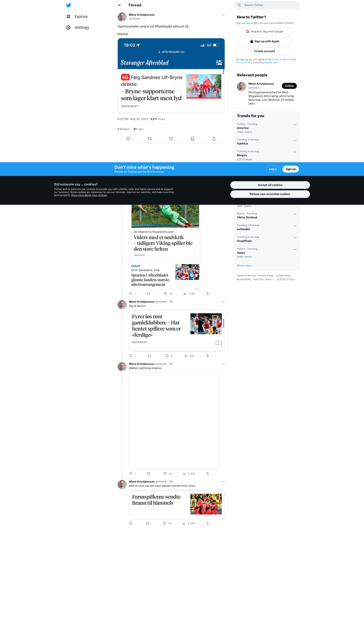Share the tweet with 1,156 views
Screen dimensions: 364x636
click(208, 294)
